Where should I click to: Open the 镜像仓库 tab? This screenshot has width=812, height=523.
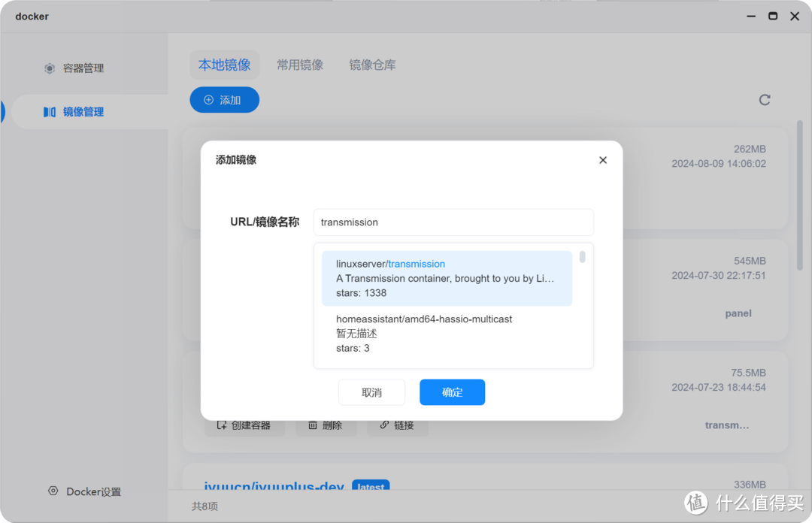[x=372, y=65]
